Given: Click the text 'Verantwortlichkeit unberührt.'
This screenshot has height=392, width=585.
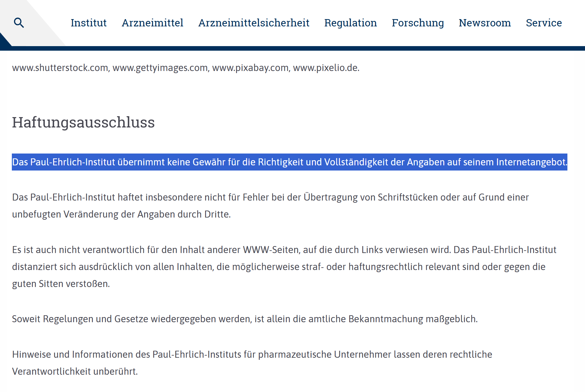Looking at the screenshot, I should coord(75,371).
